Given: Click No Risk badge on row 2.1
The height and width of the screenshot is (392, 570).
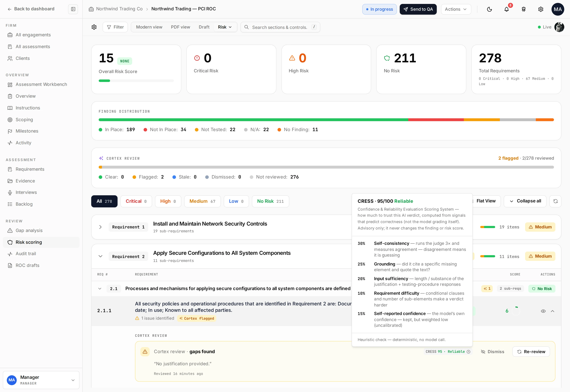Looking at the screenshot, I should (542, 289).
